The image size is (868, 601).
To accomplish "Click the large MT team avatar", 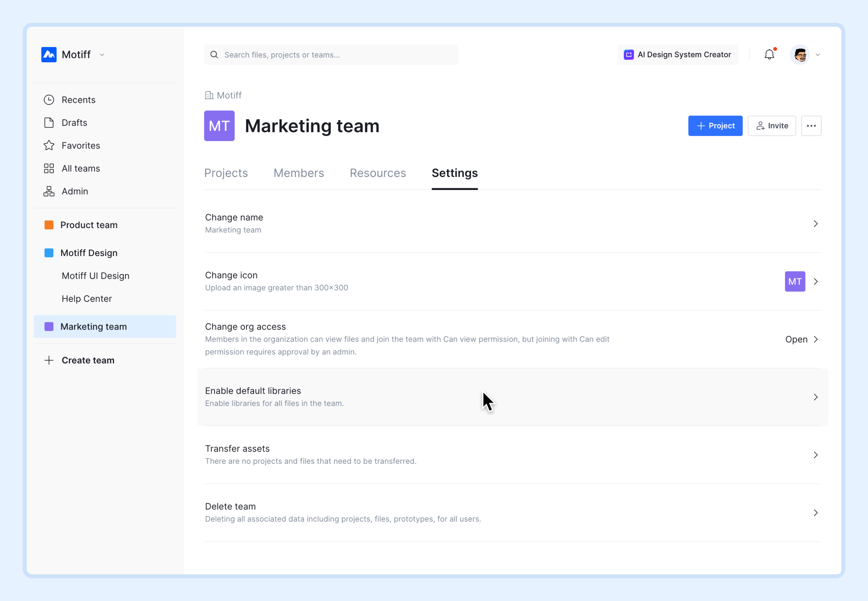I will [x=219, y=126].
